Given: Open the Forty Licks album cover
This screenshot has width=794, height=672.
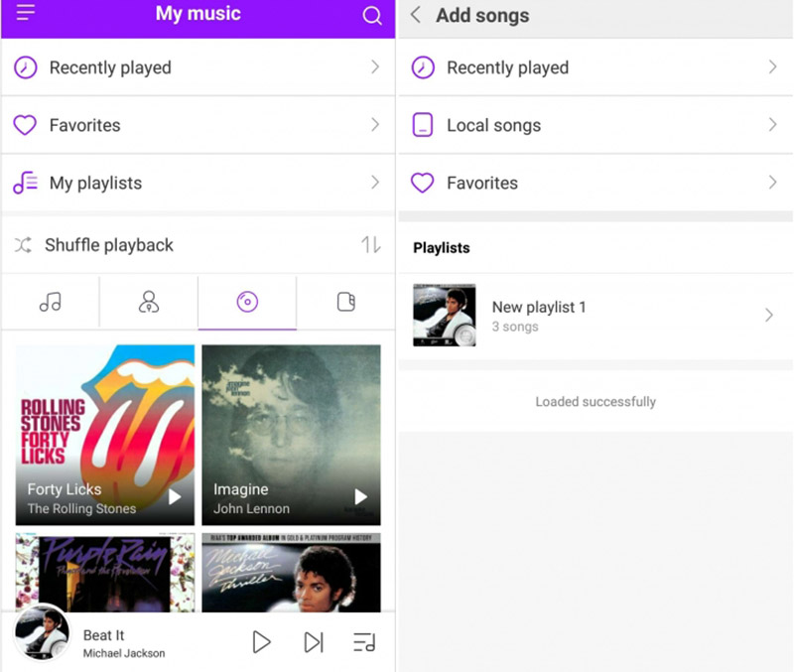Looking at the screenshot, I should point(105,435).
